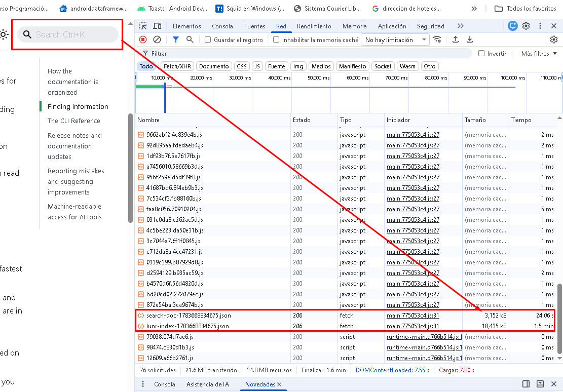Open network search magnifier icon
The width and height of the screenshot is (563, 392).
coord(190,40)
